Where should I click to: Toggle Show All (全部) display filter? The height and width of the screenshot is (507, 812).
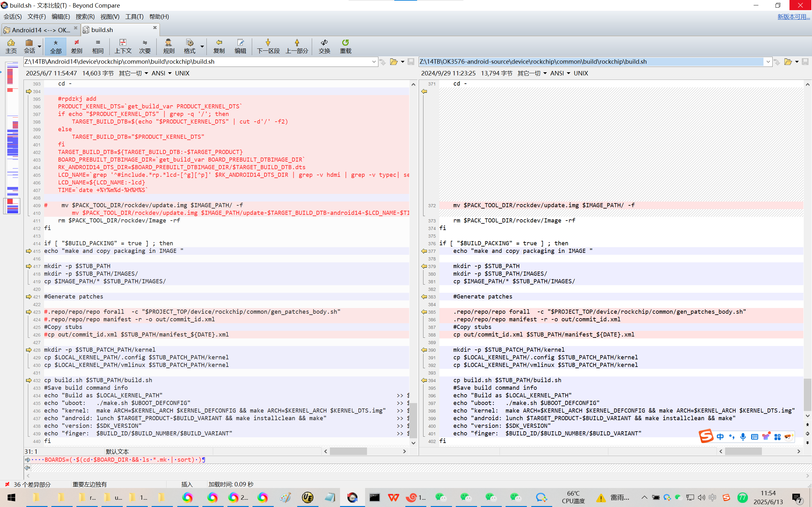(56, 46)
